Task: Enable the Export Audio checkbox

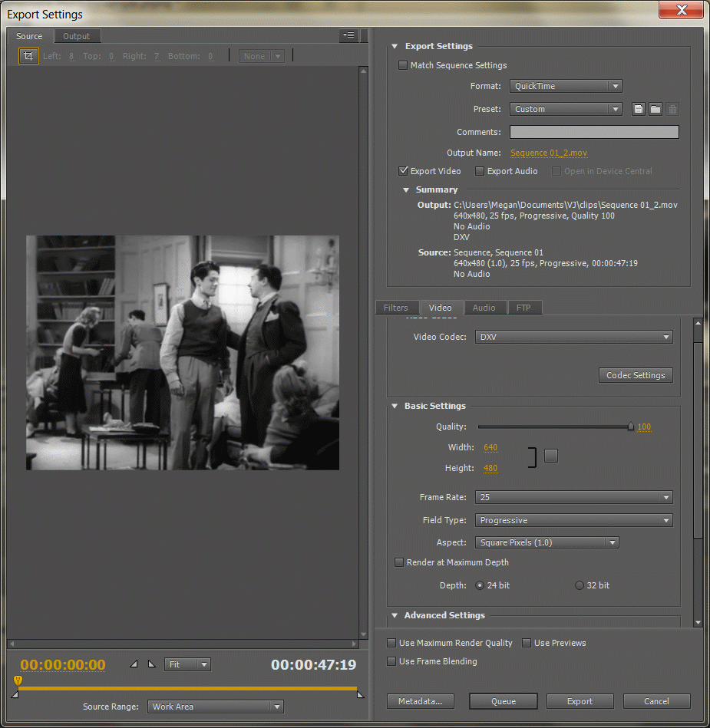Action: click(x=480, y=171)
